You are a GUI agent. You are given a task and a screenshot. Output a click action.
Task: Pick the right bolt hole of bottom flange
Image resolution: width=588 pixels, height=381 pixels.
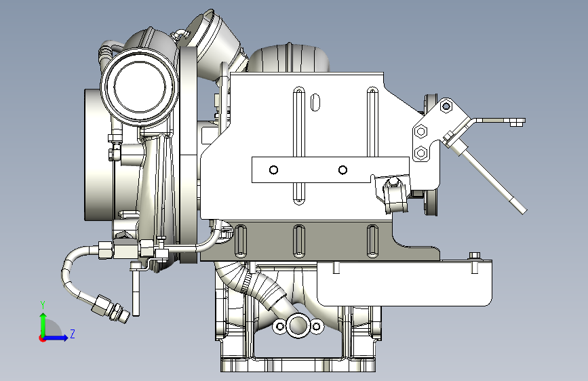click(316, 327)
